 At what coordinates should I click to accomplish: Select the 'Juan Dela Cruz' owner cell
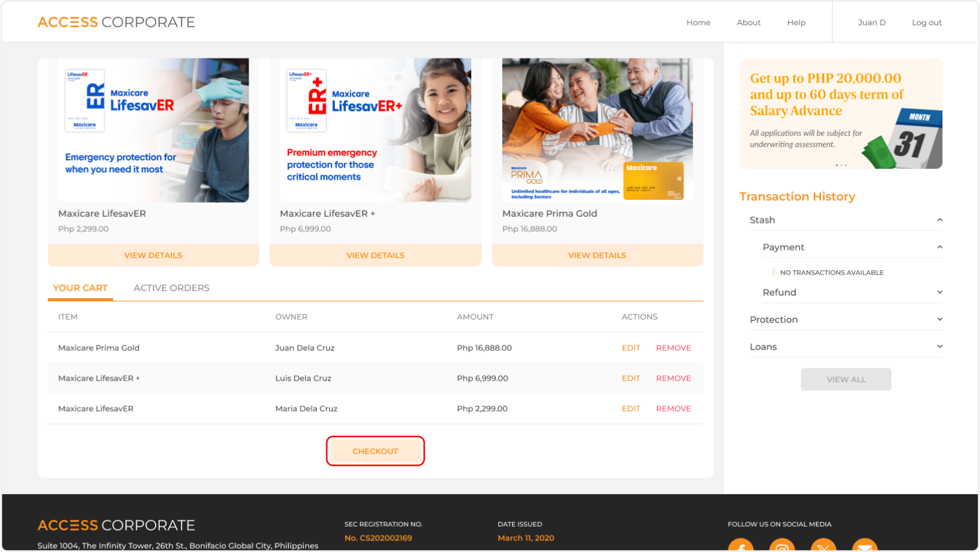tap(305, 348)
